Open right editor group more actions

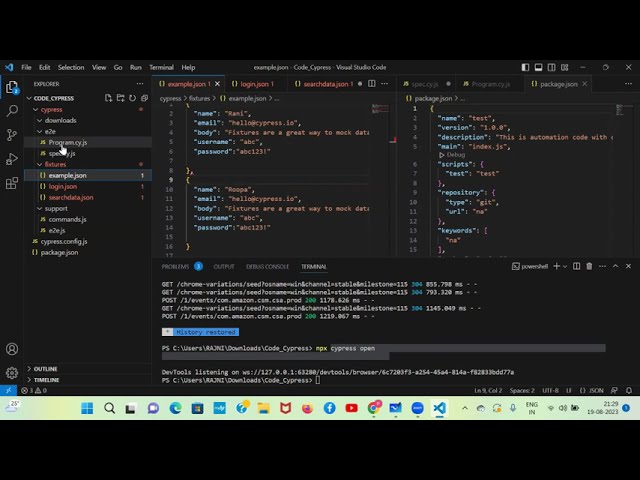click(628, 84)
